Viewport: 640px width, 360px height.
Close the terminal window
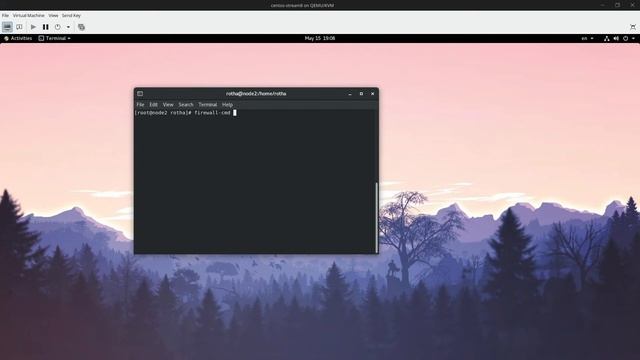(373, 93)
